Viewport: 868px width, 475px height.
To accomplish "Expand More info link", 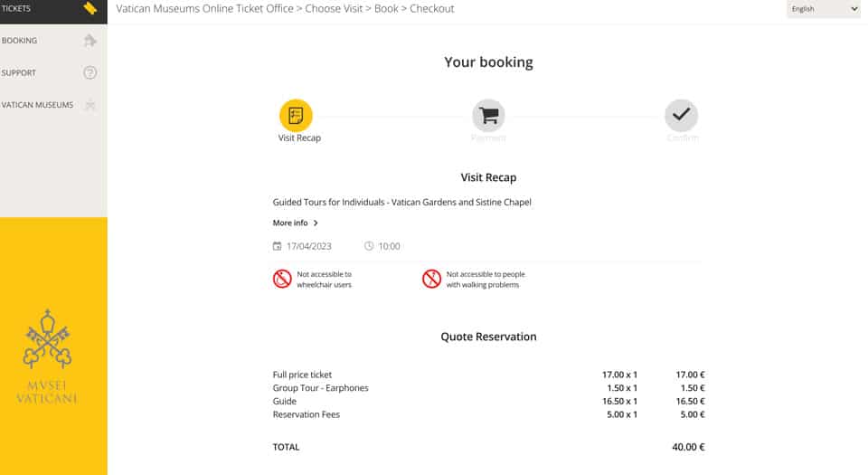I will point(295,223).
